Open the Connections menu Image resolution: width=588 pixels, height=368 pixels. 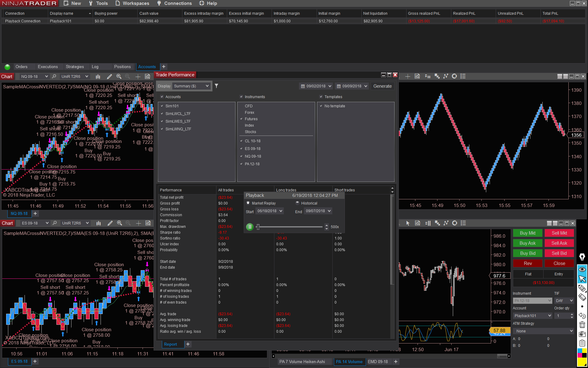[x=174, y=3]
